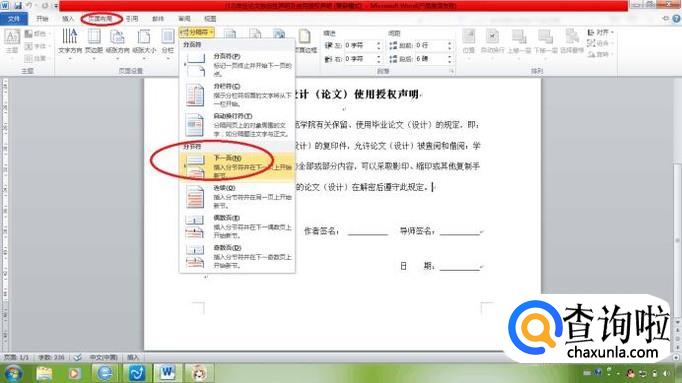Open the Orientation (纸张方向) button
The height and width of the screenshot is (383, 682).
117,42
